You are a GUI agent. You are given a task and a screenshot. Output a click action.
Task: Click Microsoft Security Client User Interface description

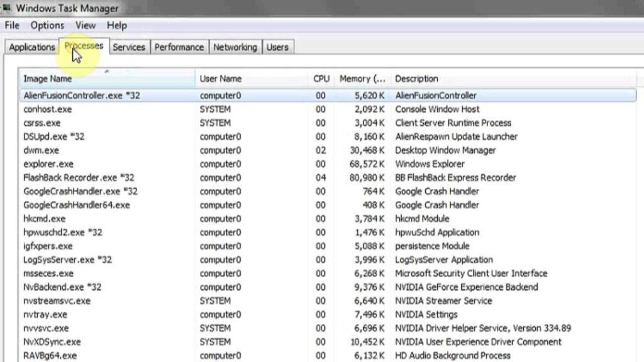[471, 273]
